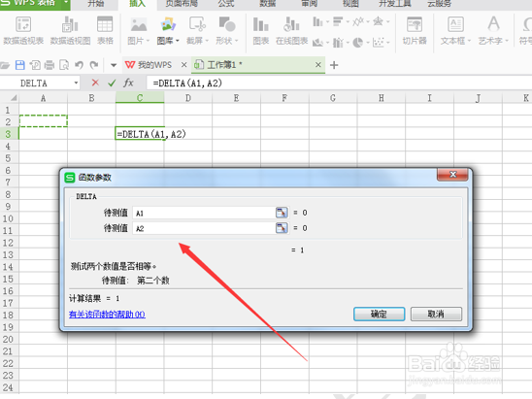Open the image gallery (图库)
The image size is (532, 399).
click(x=168, y=25)
